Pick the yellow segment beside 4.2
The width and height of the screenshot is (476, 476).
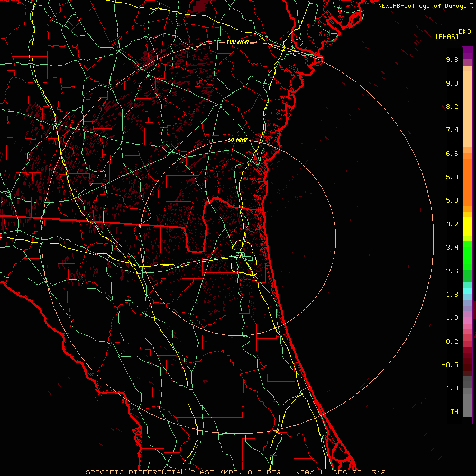point(467,226)
